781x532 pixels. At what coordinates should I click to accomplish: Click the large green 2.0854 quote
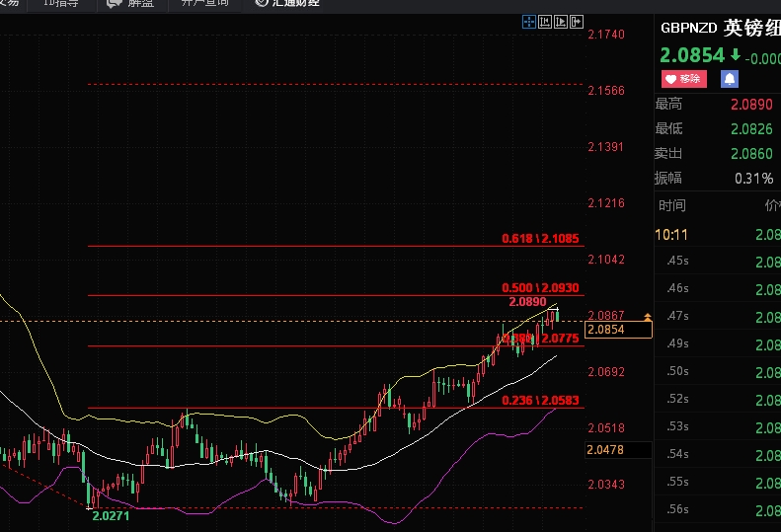coord(692,55)
